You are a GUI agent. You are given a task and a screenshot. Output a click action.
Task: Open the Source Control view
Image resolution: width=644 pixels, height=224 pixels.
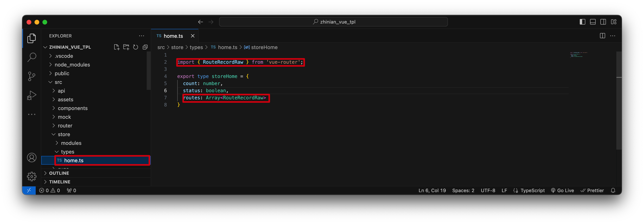32,76
